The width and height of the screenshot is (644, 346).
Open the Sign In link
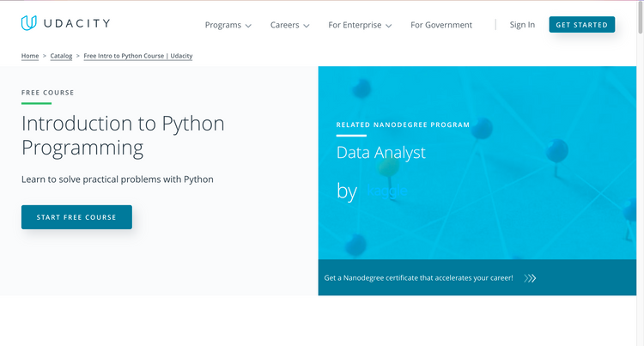pos(522,25)
